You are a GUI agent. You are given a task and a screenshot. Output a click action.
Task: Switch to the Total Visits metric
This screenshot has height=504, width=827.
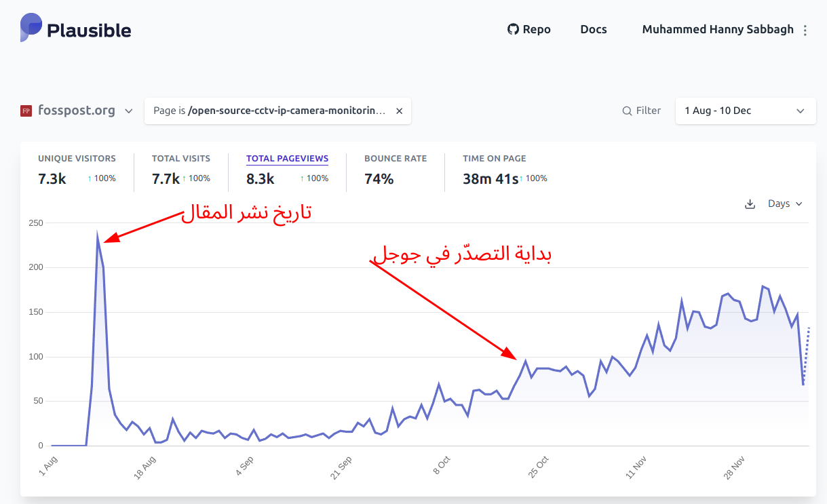point(181,159)
